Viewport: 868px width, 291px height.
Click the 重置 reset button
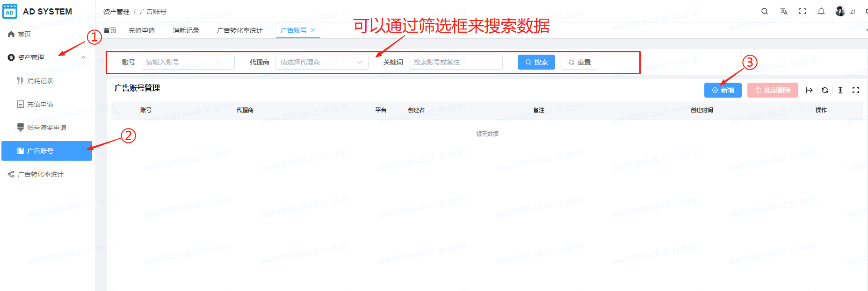click(579, 62)
